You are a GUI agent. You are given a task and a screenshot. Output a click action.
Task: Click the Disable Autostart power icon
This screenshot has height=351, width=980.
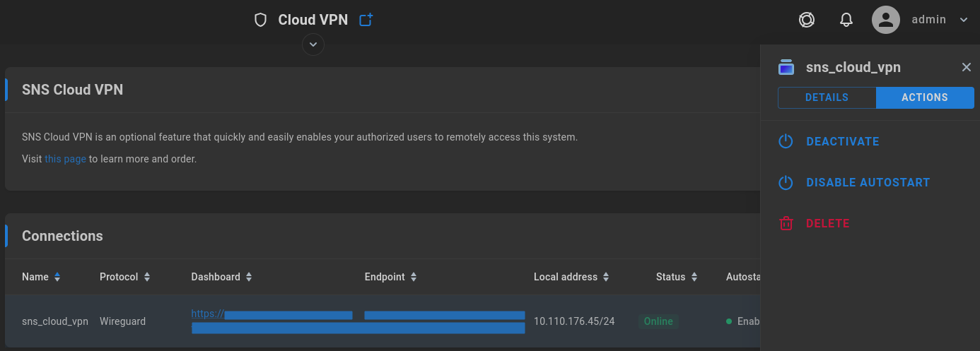pyautogui.click(x=786, y=182)
